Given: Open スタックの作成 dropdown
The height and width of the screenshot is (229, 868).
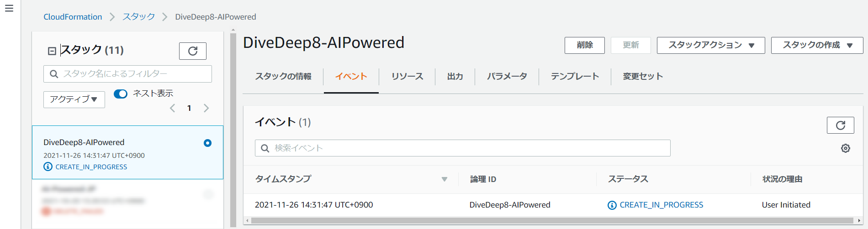Looking at the screenshot, I should 817,45.
